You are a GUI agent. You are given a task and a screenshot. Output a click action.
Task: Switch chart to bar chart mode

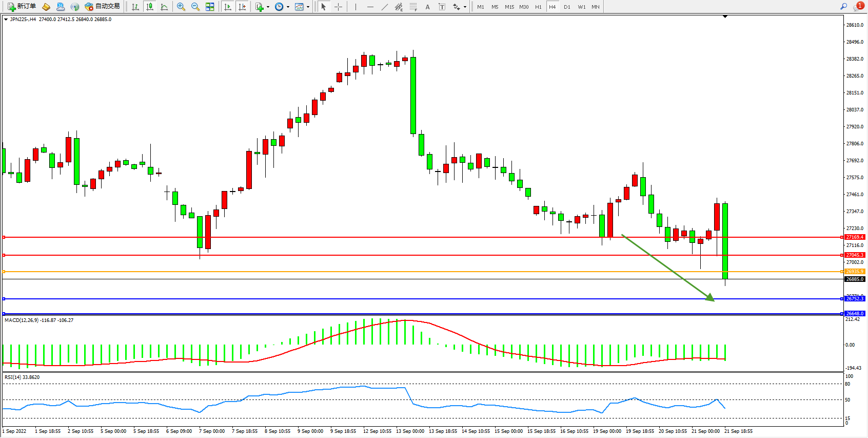tap(135, 7)
